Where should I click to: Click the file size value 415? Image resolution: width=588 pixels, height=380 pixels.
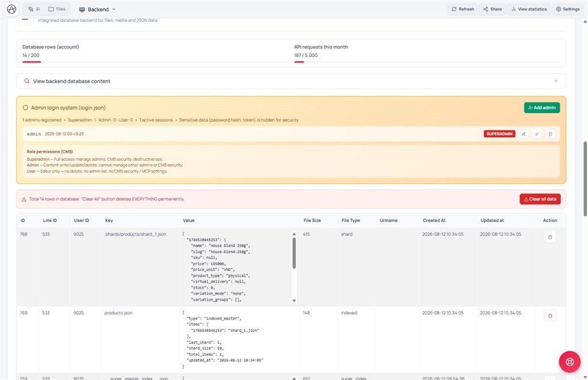tap(307, 234)
